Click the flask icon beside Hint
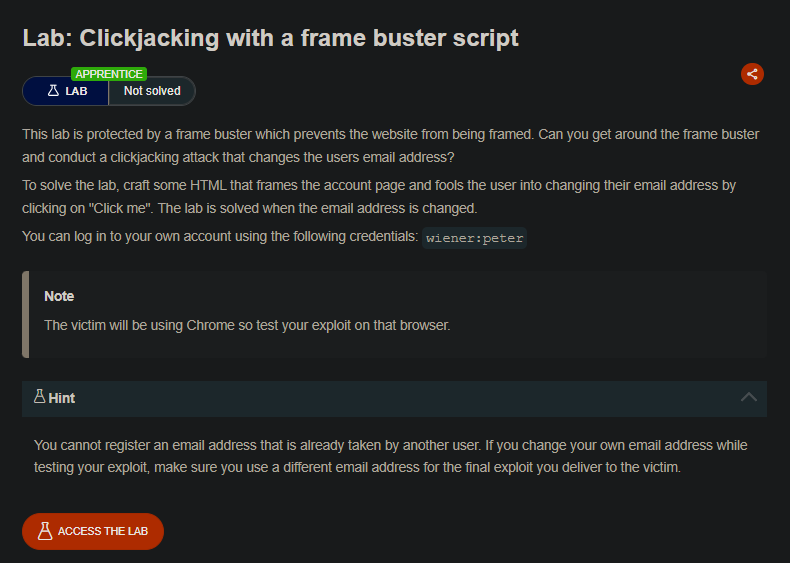The width and height of the screenshot is (790, 563). pos(39,396)
